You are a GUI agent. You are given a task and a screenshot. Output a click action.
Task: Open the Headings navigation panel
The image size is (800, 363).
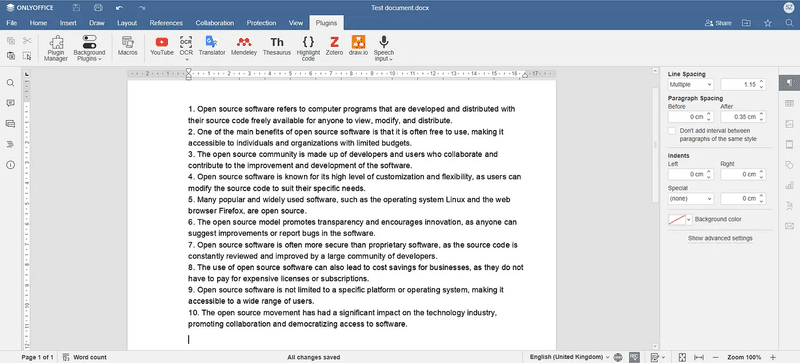(10, 144)
